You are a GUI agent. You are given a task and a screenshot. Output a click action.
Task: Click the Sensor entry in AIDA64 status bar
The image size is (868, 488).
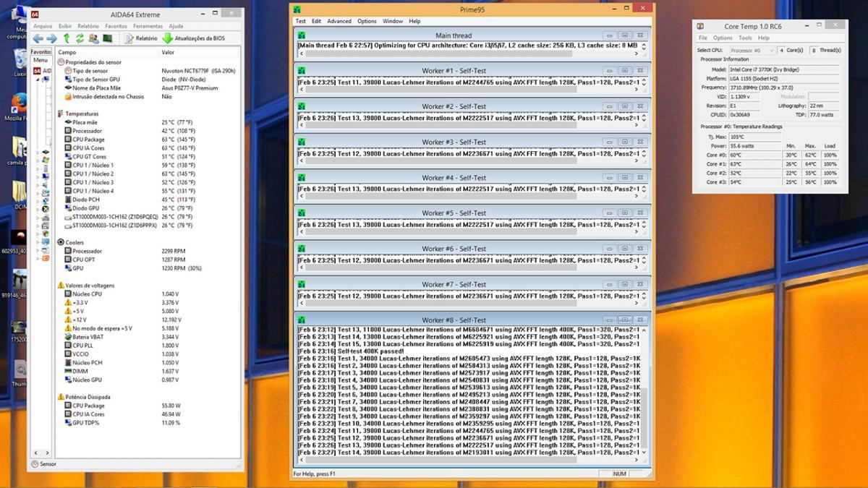point(44,464)
